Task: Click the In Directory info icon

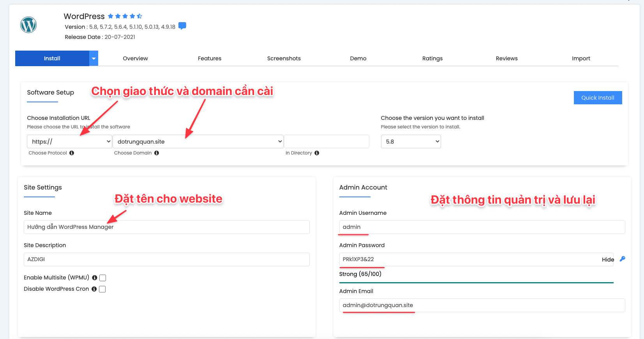Action: click(x=317, y=153)
